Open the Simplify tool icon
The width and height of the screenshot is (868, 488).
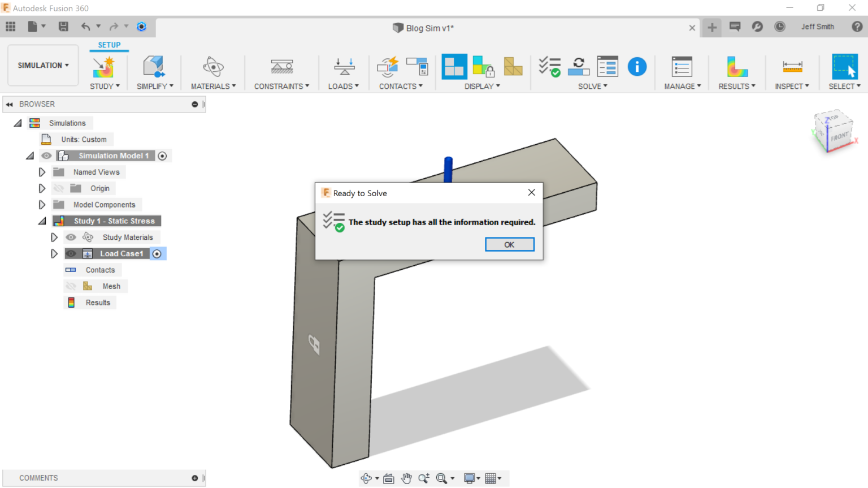154,67
